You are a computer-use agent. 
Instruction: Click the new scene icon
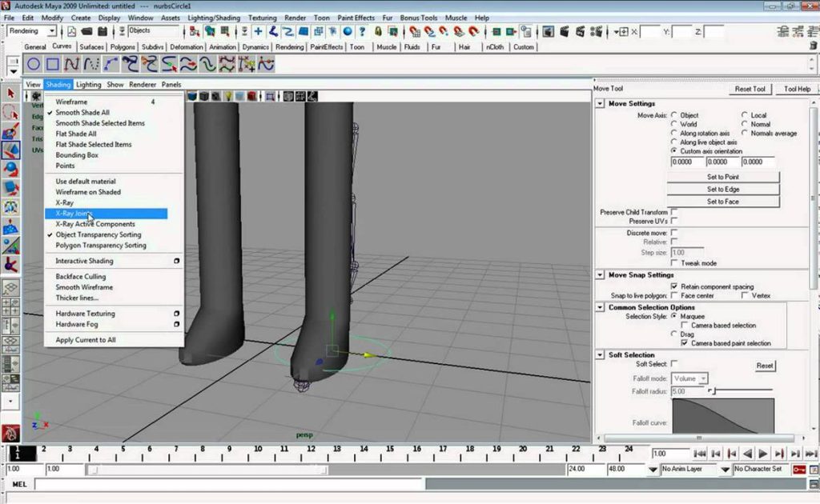pos(71,32)
